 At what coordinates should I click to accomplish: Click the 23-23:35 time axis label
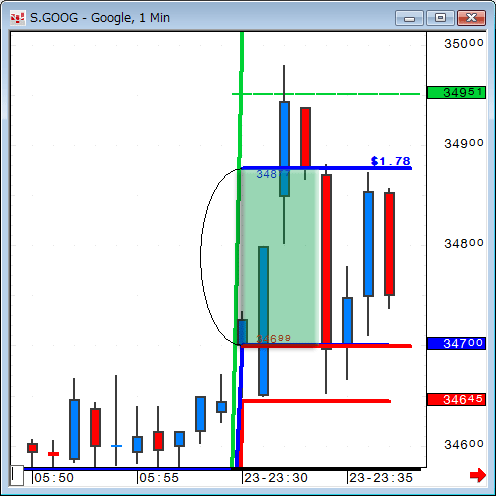(x=381, y=478)
